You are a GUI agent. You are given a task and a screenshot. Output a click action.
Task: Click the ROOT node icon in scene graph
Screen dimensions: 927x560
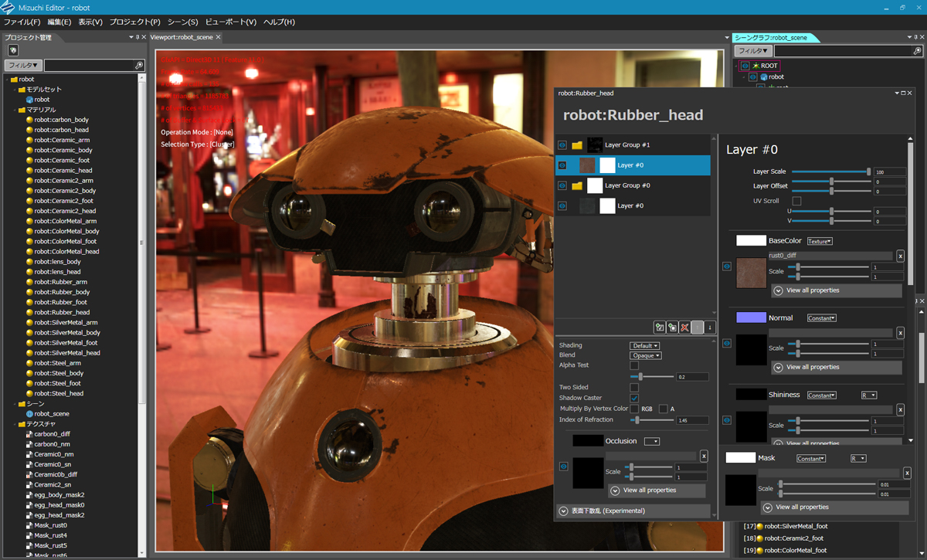coord(756,66)
